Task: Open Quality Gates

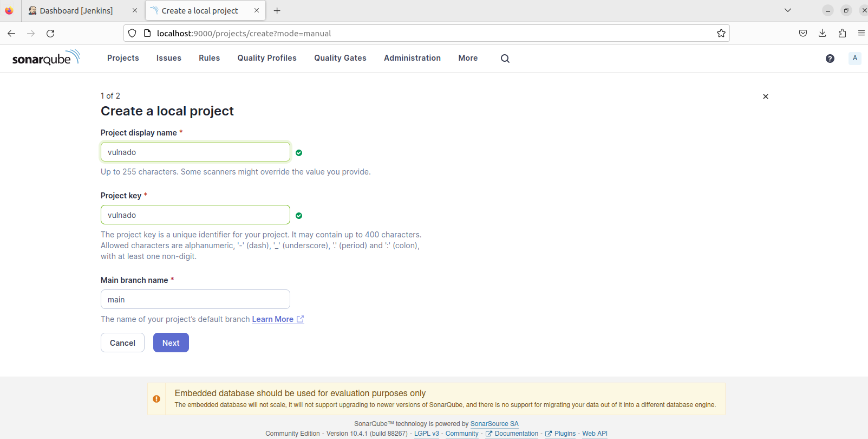Action: pos(340,58)
